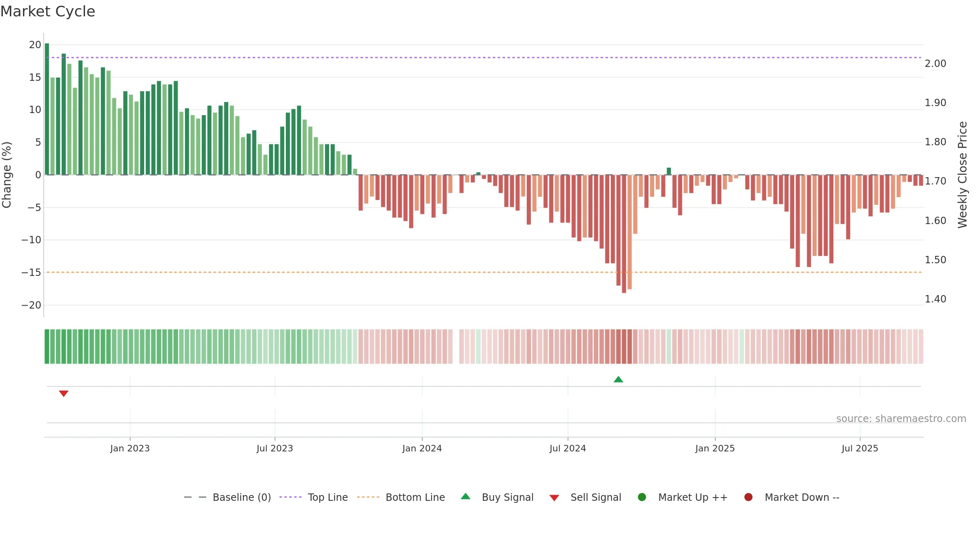The image size is (980, 551).
Task: Click the Market Cycle chart title
Action: 48,11
